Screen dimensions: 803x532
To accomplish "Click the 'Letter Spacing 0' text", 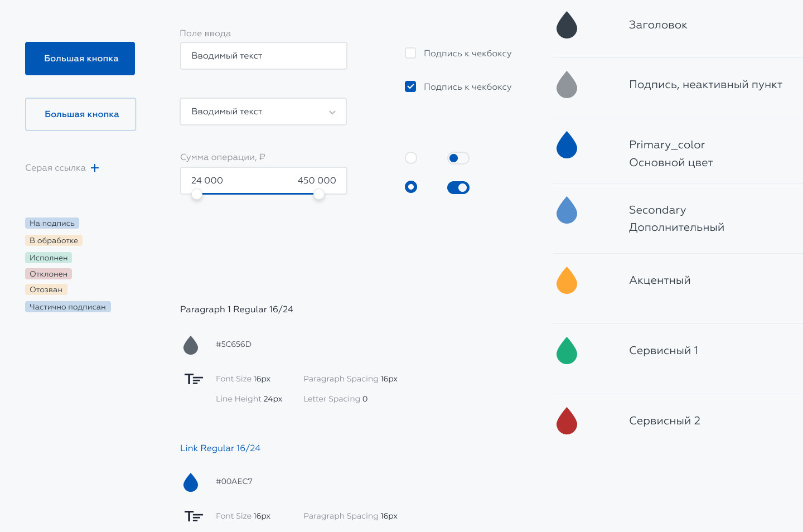I will (x=336, y=399).
